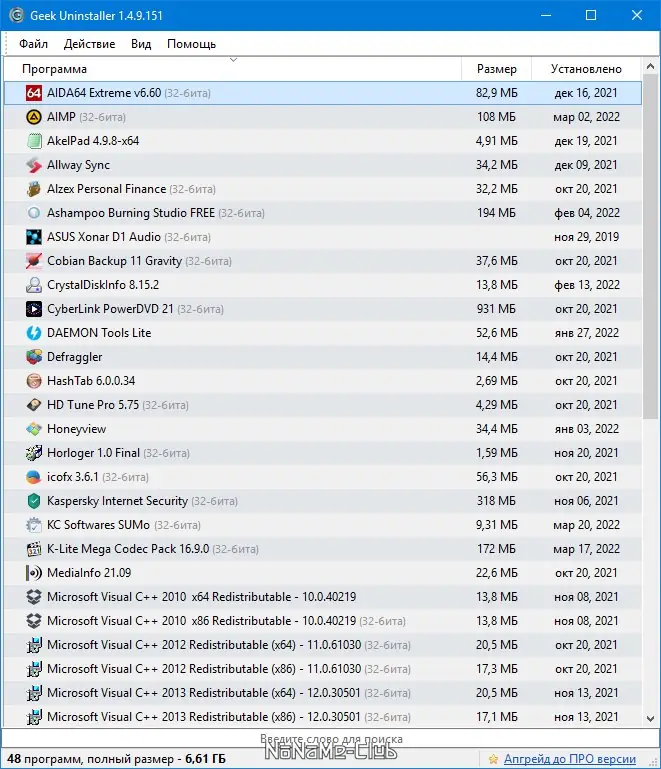
Task: Open the Вид menu
Action: [x=141, y=44]
